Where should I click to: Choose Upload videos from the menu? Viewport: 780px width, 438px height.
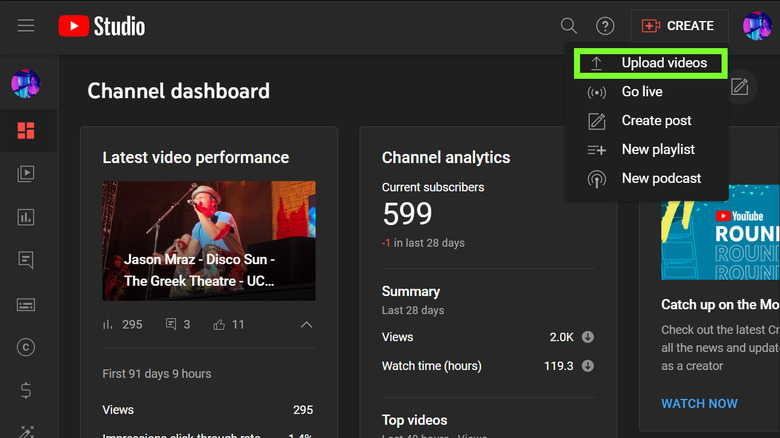(663, 63)
